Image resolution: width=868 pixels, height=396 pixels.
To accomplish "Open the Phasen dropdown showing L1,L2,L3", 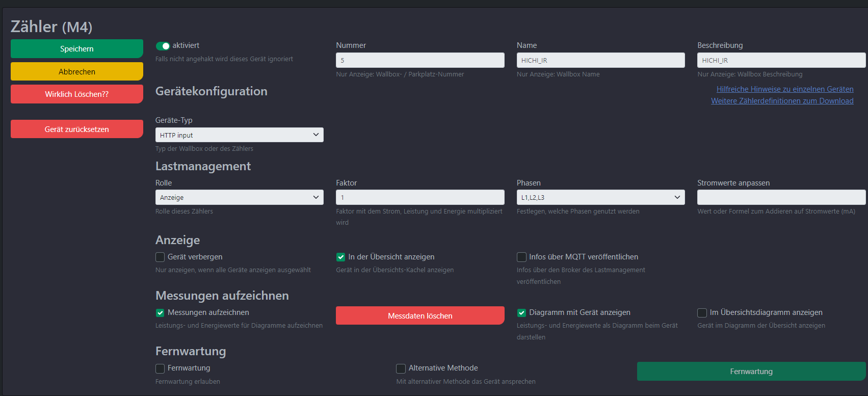I will pos(601,197).
